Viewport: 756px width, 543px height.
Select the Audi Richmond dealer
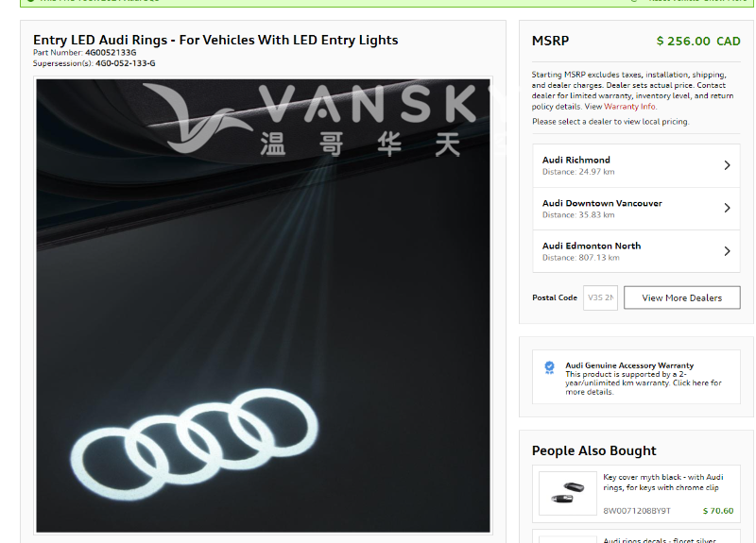point(636,166)
